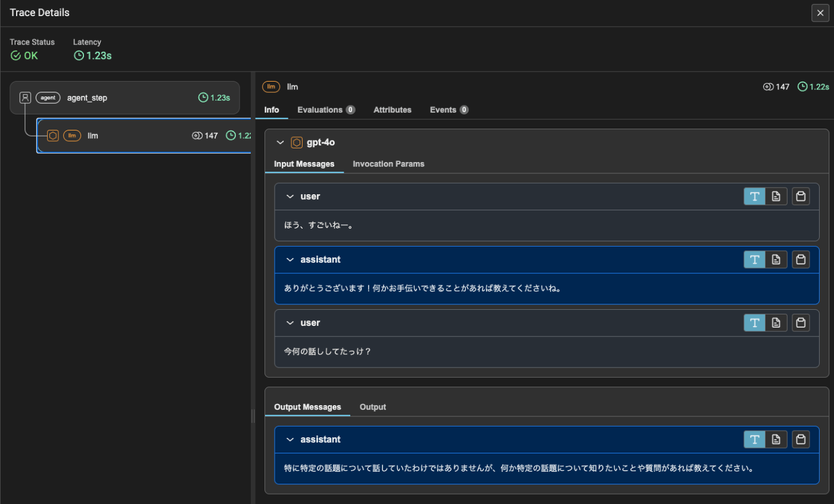This screenshot has width=834, height=504.
Task: Toggle markdown view on second user message
Action: coord(776,323)
